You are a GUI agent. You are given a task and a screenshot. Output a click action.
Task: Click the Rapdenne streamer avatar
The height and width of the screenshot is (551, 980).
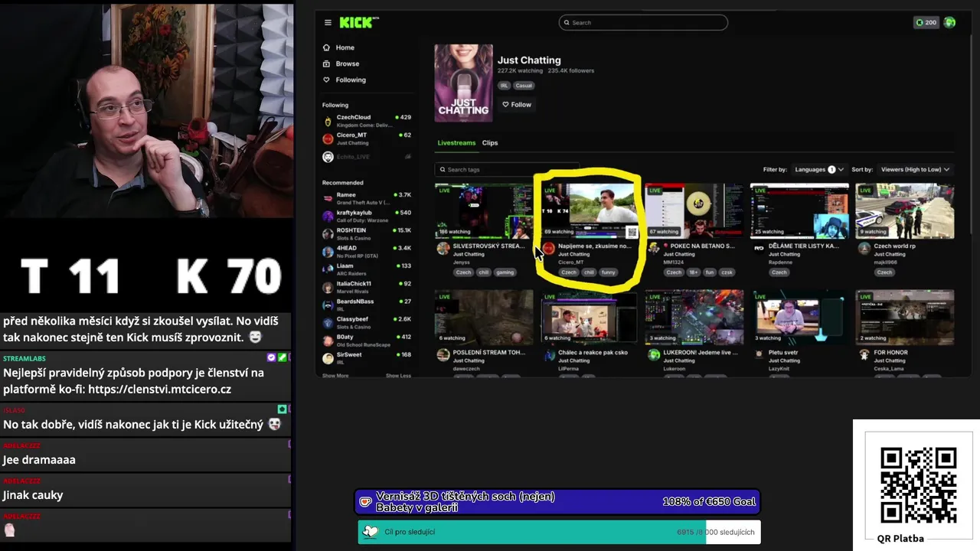759,249
